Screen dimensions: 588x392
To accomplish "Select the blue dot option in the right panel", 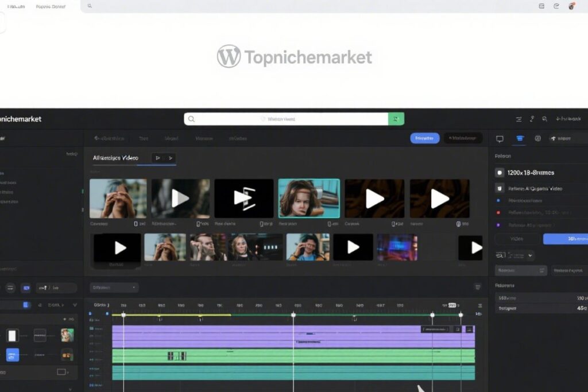I will (x=498, y=200).
